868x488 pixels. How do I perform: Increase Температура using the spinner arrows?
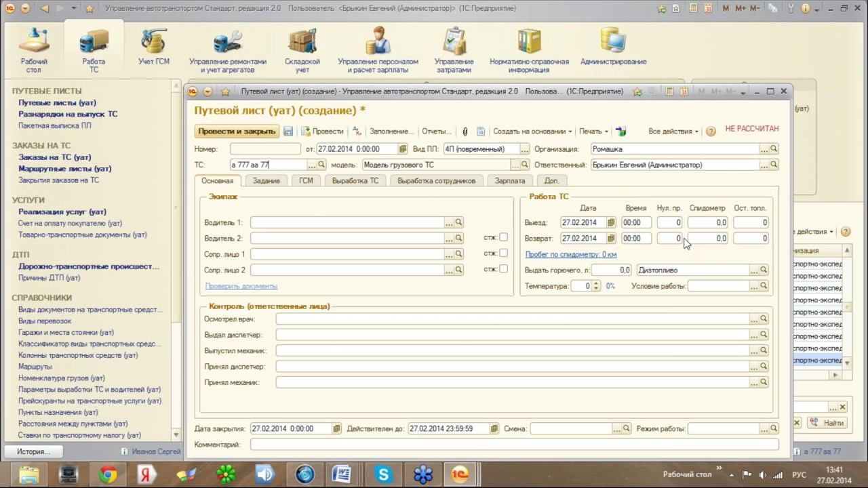[x=596, y=283]
